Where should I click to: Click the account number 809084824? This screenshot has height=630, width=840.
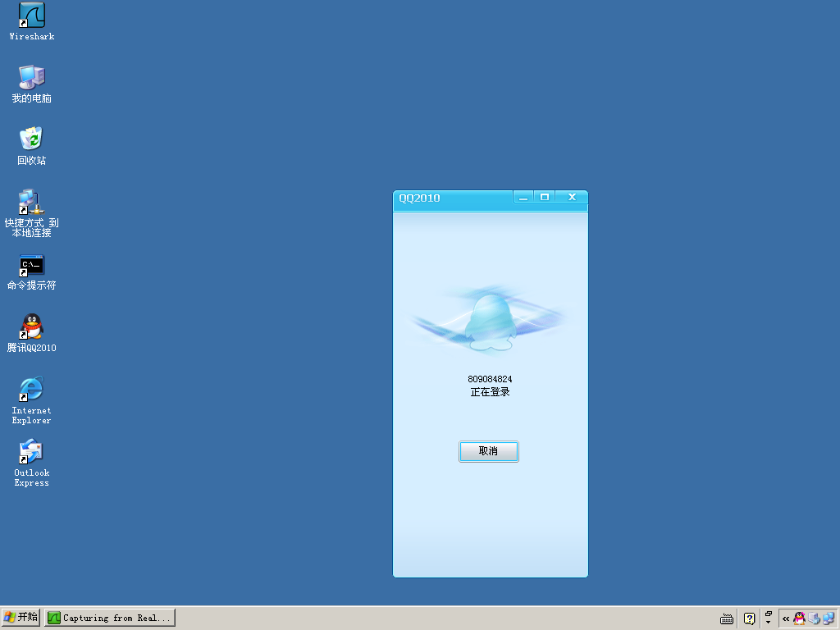(490, 379)
